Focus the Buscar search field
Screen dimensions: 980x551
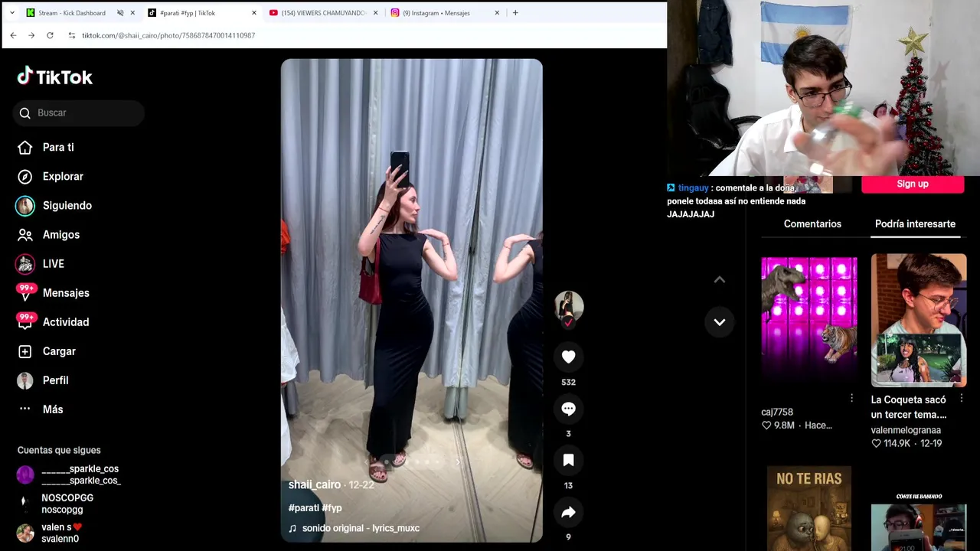78,113
